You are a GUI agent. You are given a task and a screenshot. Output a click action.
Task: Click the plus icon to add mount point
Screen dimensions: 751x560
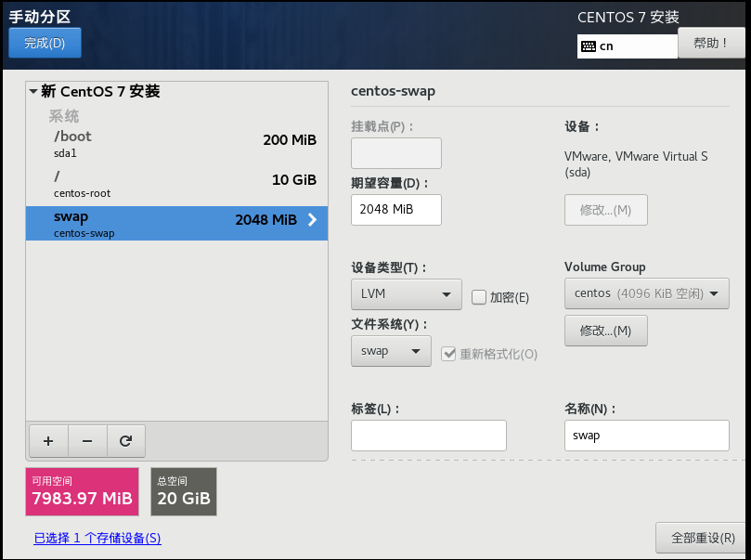click(48, 441)
